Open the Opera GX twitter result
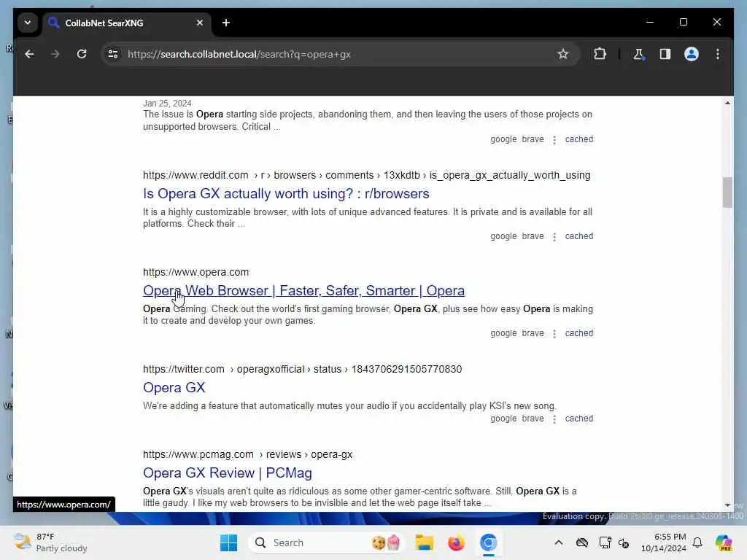Screen dimensions: 747x560 [x=174, y=388]
